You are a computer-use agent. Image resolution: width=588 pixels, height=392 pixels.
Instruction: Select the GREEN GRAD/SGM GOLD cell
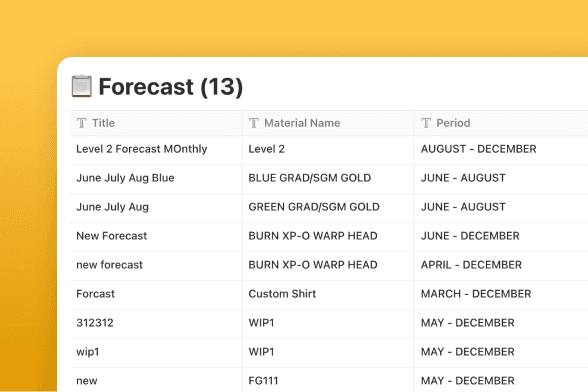pos(328,207)
